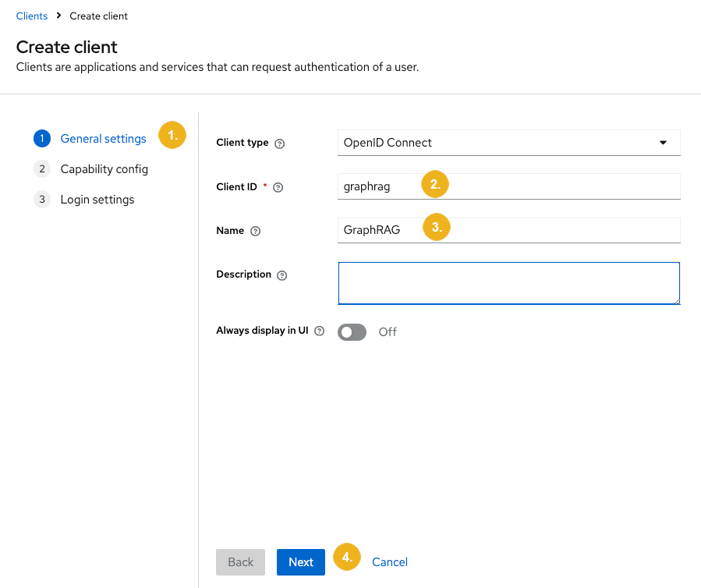Viewport: 701px width, 588px height.
Task: Click the Client type dropdown caret arrow
Action: pos(663,143)
